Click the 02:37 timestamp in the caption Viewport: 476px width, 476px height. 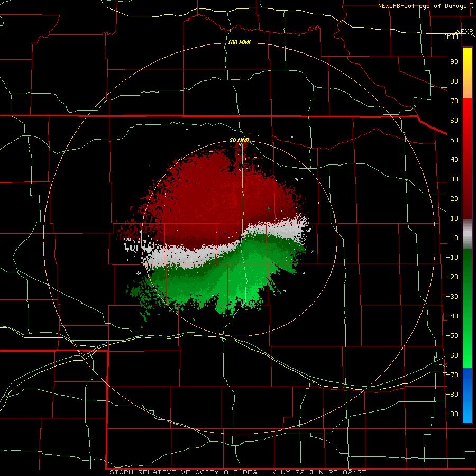click(x=355, y=472)
